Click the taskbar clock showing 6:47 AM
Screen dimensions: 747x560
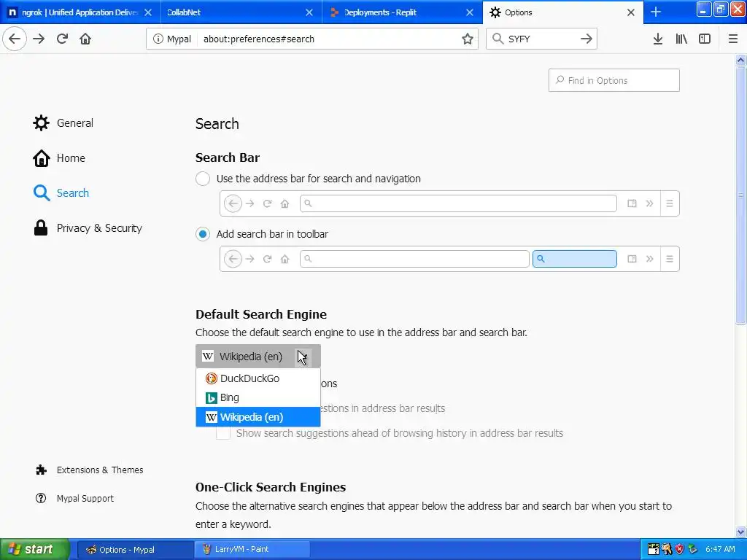[x=720, y=549]
